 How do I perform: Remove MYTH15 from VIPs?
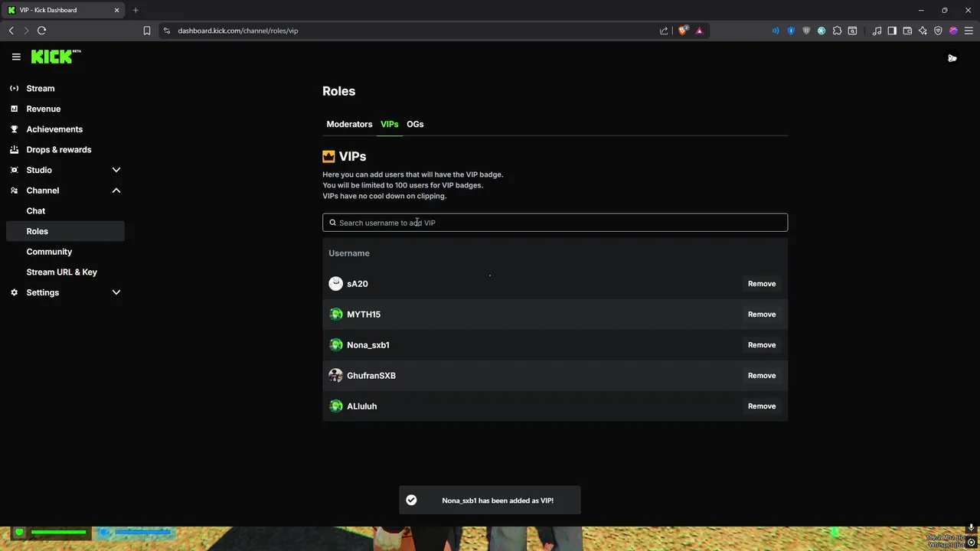pos(761,315)
